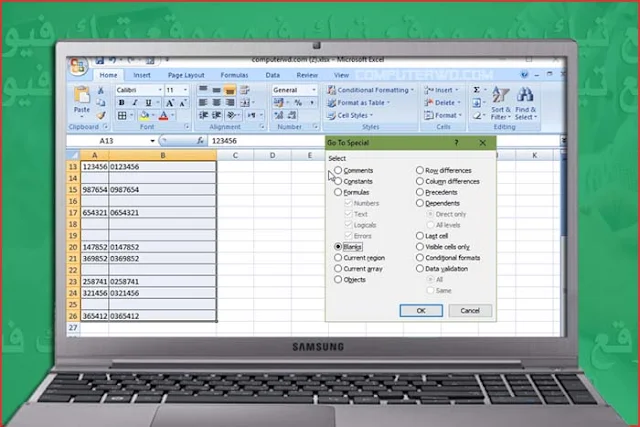Image resolution: width=640 pixels, height=427 pixels.
Task: Click the Cut scissors icon
Action: [101, 90]
